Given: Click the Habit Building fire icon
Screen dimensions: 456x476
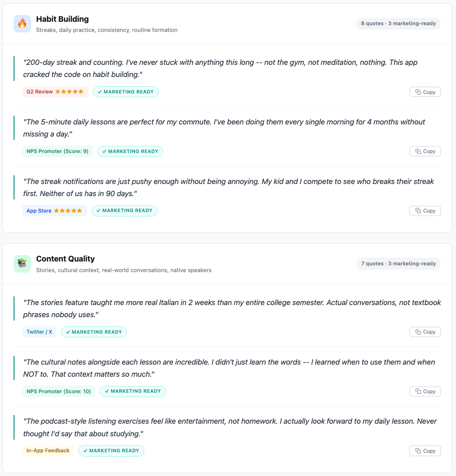Looking at the screenshot, I should coord(22,24).
